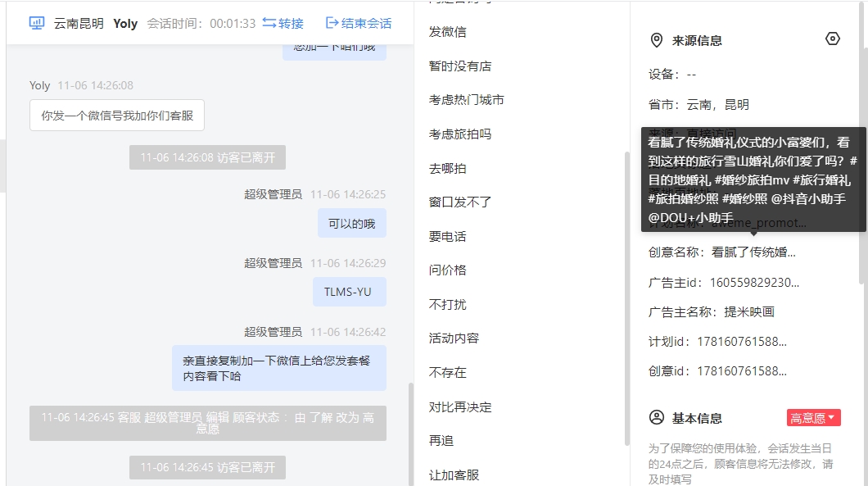Click the 设备 field value
868x486 pixels.
[x=691, y=75]
